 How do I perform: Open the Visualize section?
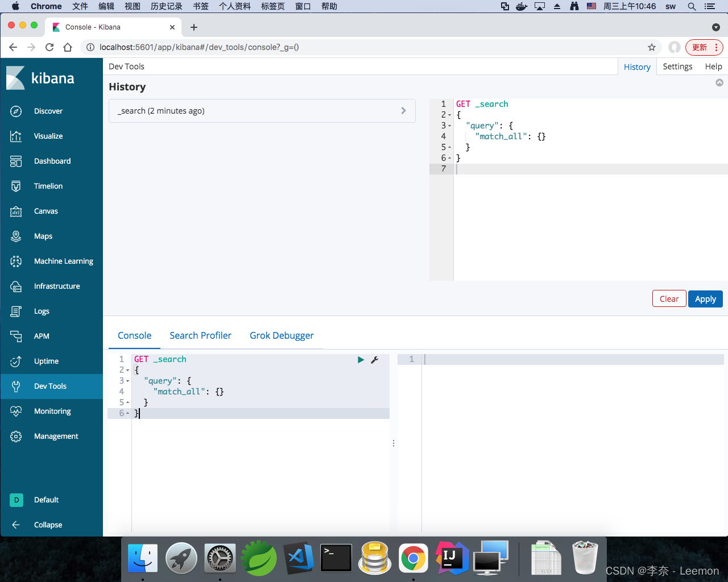coord(48,136)
